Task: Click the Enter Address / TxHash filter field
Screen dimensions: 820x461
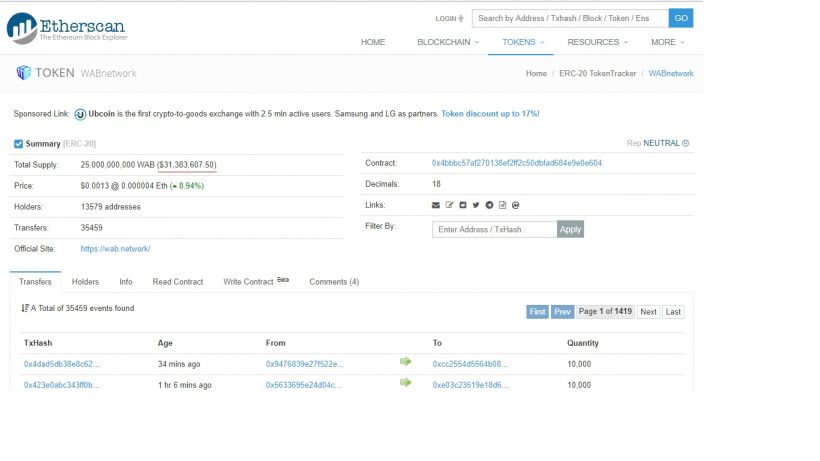Action: click(494, 229)
